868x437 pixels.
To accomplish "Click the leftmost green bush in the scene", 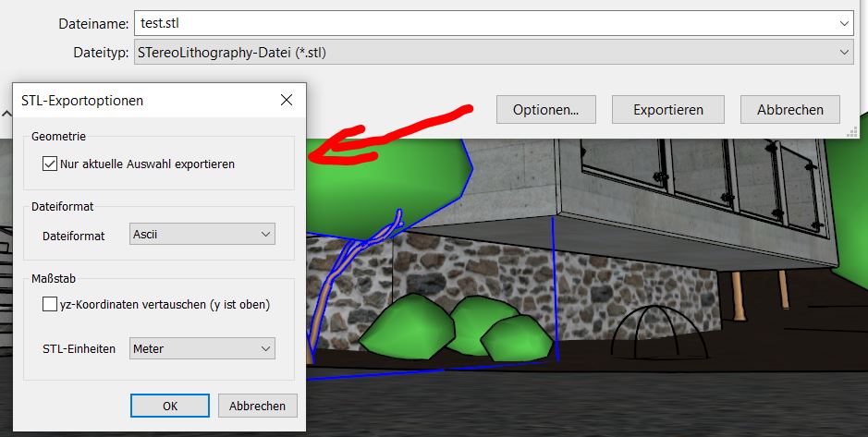I will pyautogui.click(x=397, y=330).
